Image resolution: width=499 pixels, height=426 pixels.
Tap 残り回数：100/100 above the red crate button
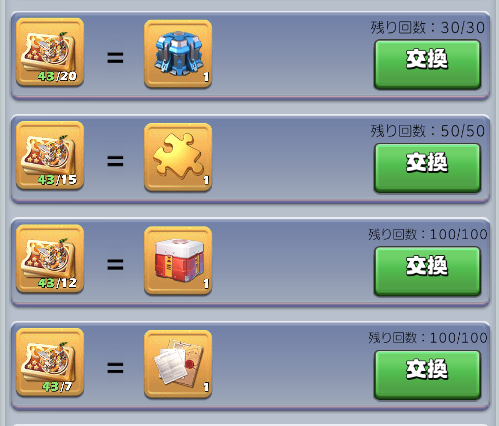[x=428, y=234]
